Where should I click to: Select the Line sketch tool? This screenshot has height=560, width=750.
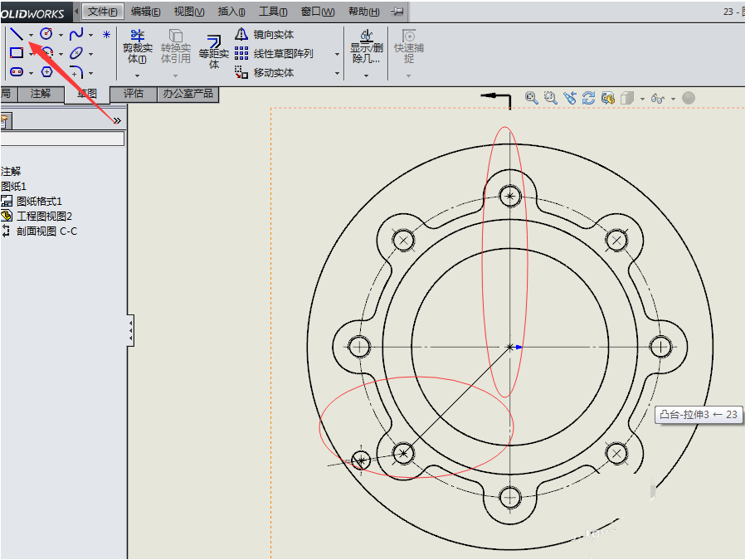pos(17,34)
